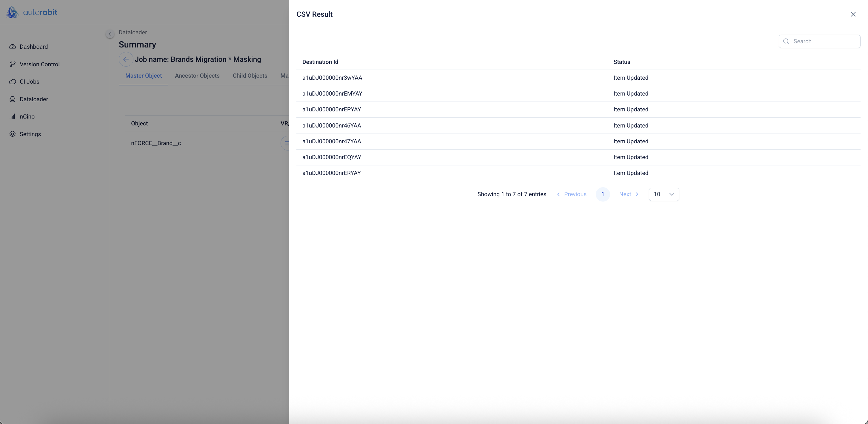
Task: Click the Dataloader database icon
Action: (13, 99)
